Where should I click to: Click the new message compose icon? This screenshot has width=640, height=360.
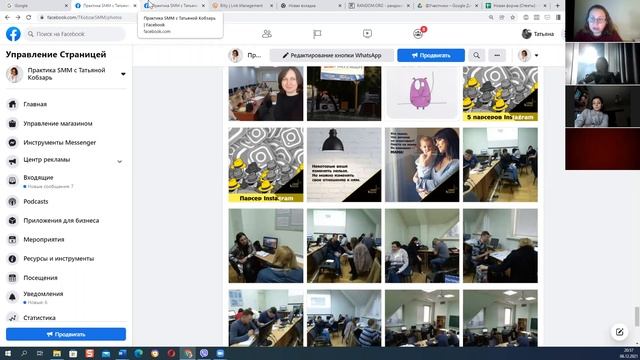click(x=619, y=332)
